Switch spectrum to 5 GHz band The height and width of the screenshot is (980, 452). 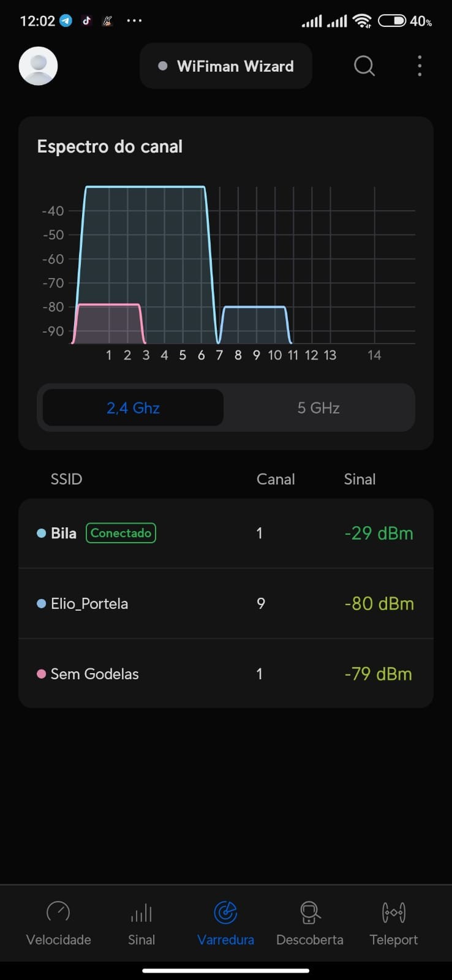[318, 408]
